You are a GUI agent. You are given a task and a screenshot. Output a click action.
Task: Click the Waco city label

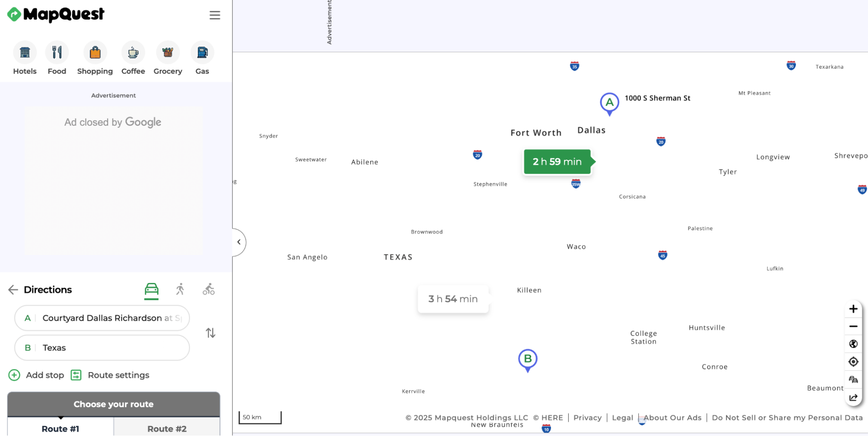[x=576, y=247]
